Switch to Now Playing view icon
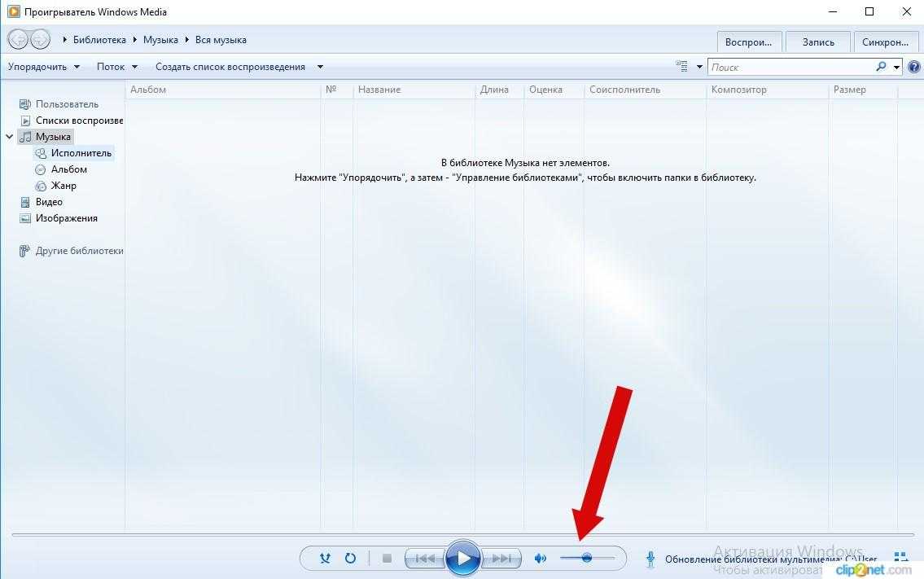The height and width of the screenshot is (579, 924). [x=901, y=558]
